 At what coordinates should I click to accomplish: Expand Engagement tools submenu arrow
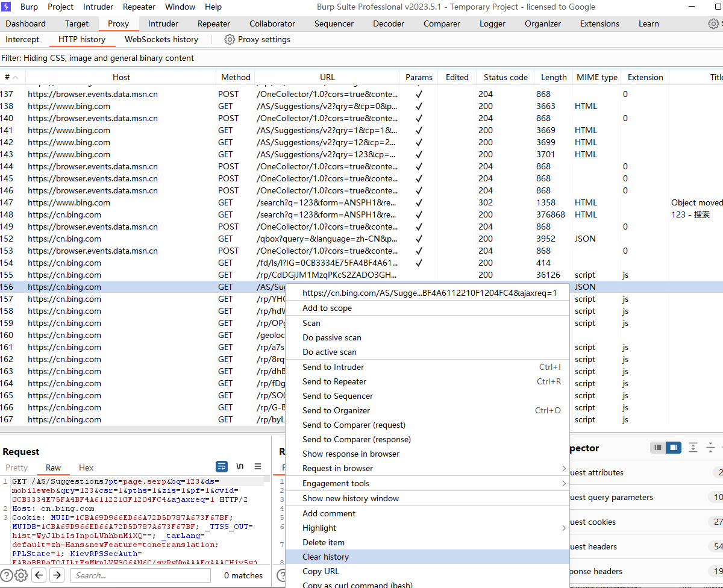click(x=564, y=483)
